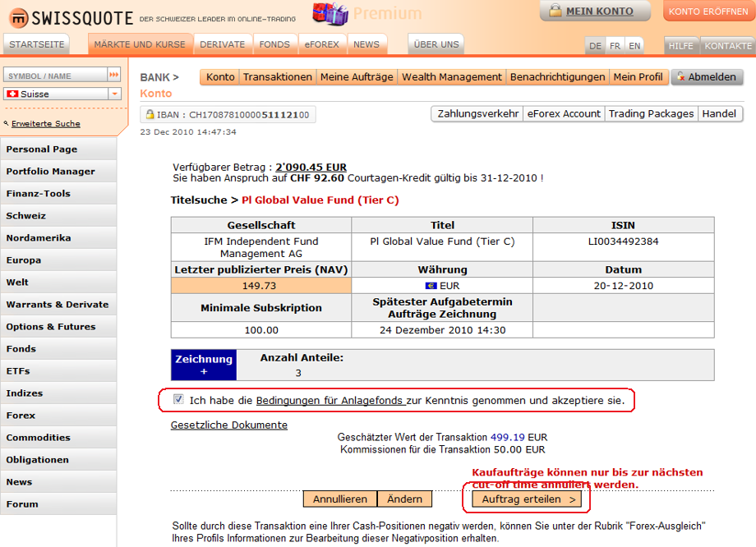Open Wealth Management menu item
This screenshot has width=756, height=547.
[x=452, y=77]
